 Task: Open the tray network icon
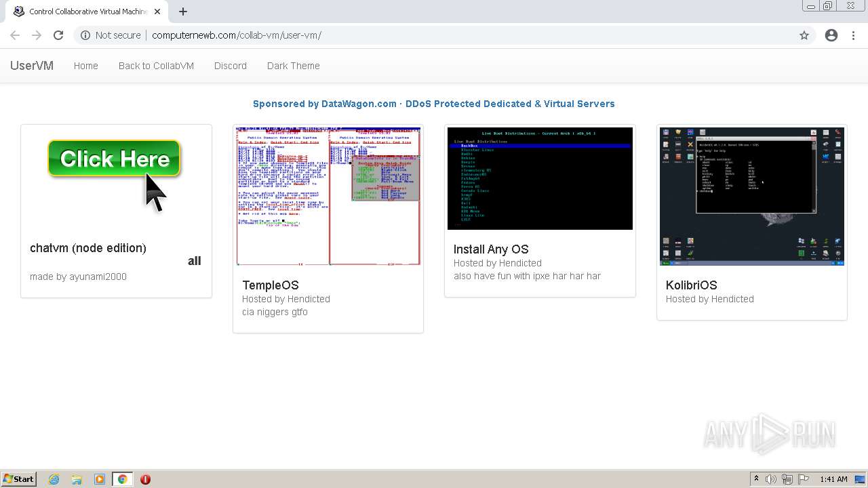point(787,479)
